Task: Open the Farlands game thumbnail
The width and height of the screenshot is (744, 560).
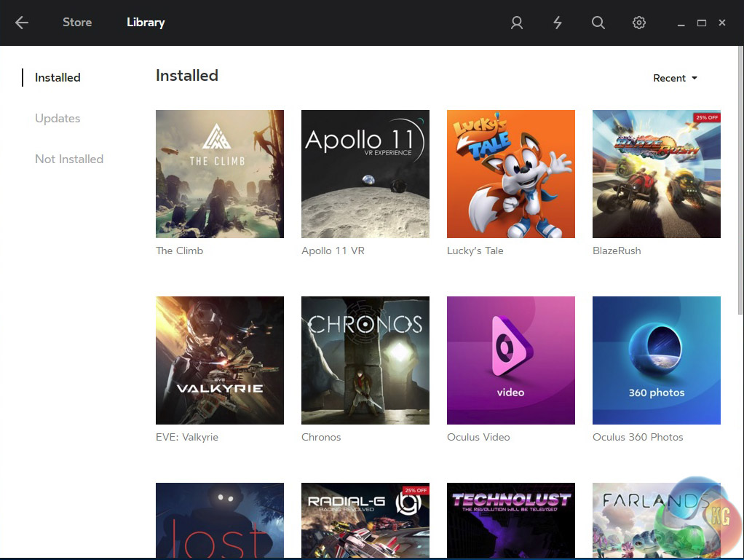Action: [657, 520]
